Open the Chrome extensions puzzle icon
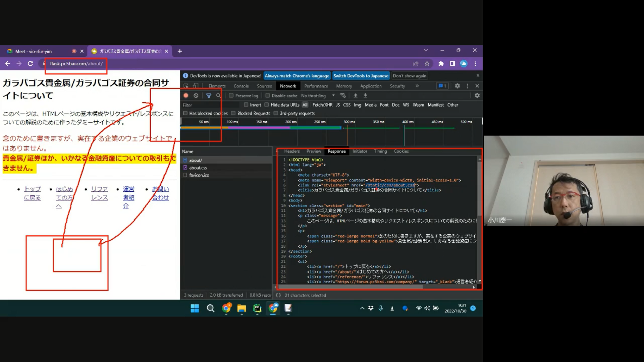The height and width of the screenshot is (362, 644). (x=441, y=64)
